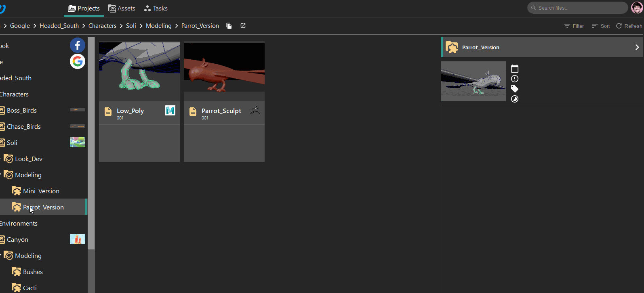Click the Soli thumbnail in the sidebar
644x293 pixels.
(78, 142)
